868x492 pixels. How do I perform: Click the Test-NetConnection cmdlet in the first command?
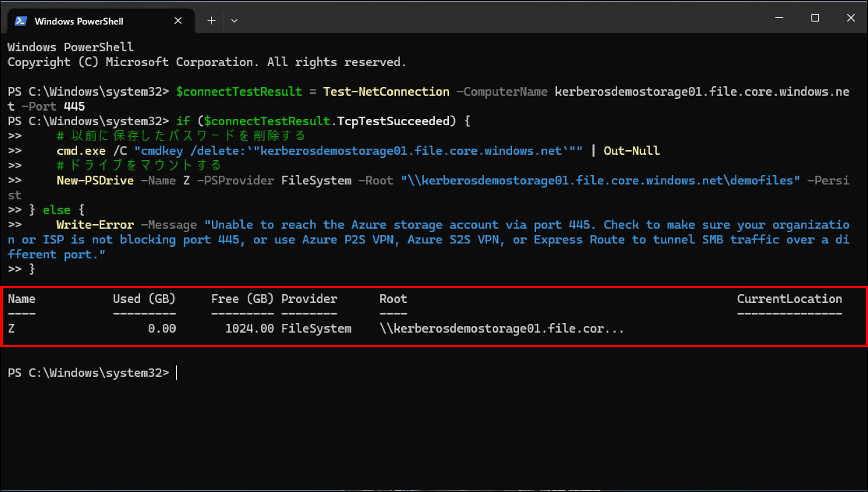[386, 92]
